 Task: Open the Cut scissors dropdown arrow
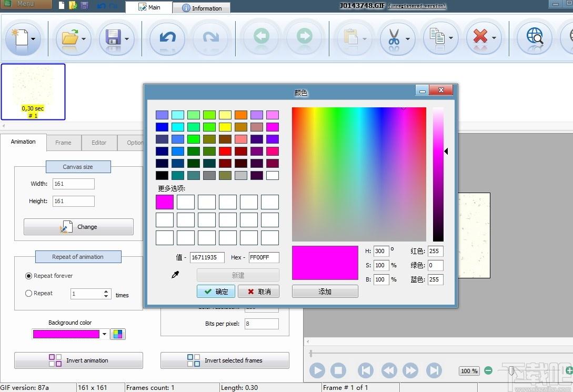pos(408,39)
